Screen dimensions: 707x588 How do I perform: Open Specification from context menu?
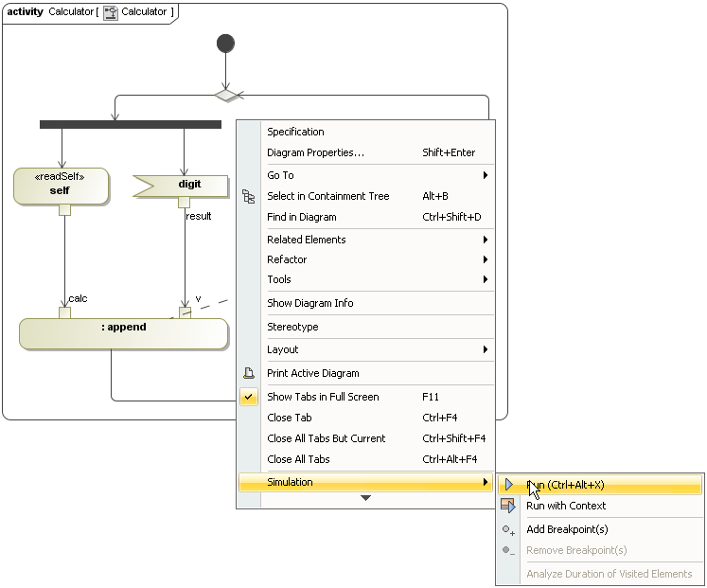pyautogui.click(x=295, y=132)
